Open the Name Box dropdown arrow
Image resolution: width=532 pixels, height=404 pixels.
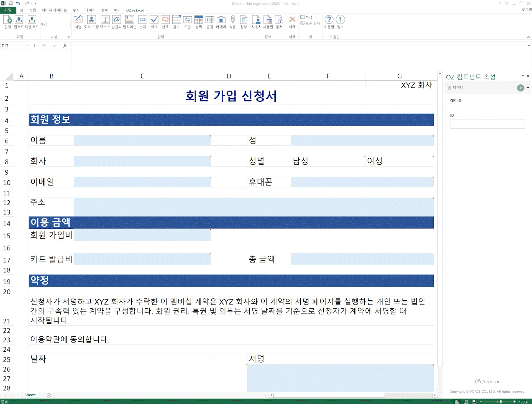coord(27,45)
